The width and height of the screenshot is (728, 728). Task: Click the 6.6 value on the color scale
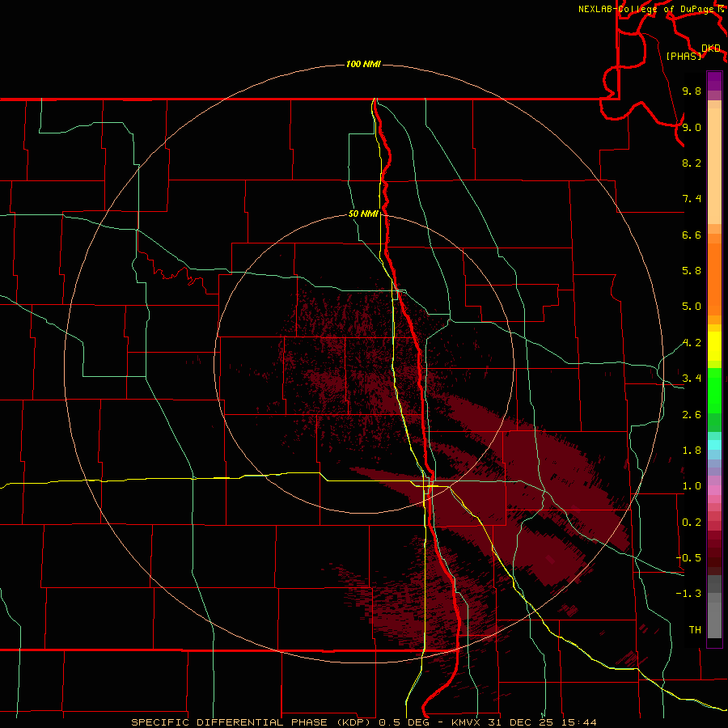pyautogui.click(x=692, y=235)
